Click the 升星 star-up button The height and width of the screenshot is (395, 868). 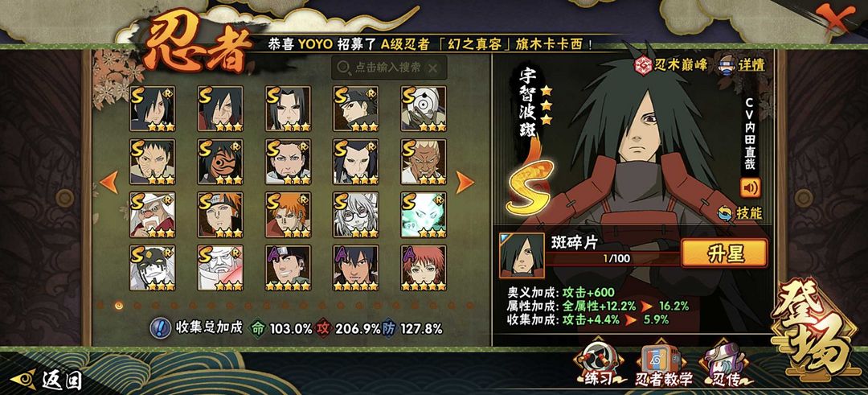pos(724,253)
